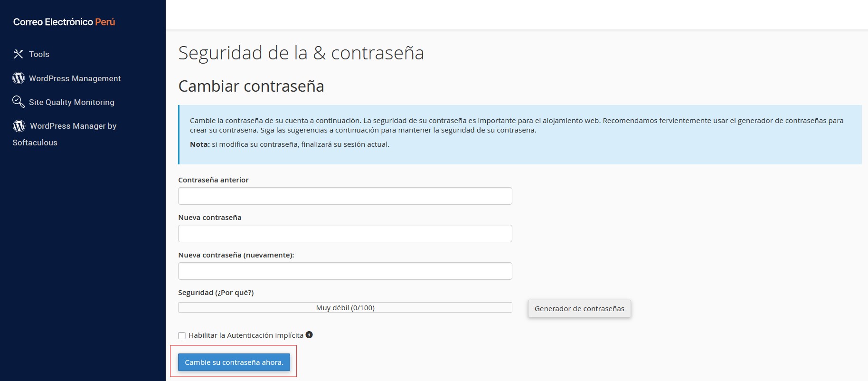Select Site Quality Monitoring text in sidebar

coord(71,102)
